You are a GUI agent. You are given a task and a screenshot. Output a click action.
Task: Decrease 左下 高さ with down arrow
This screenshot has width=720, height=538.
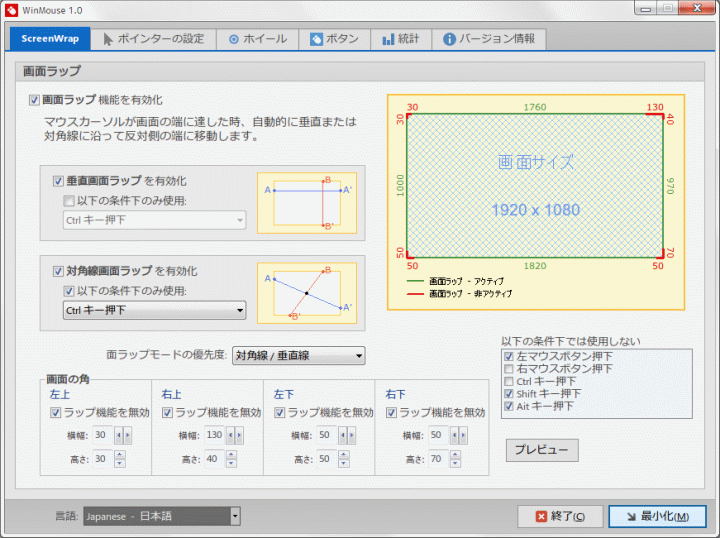click(343, 463)
